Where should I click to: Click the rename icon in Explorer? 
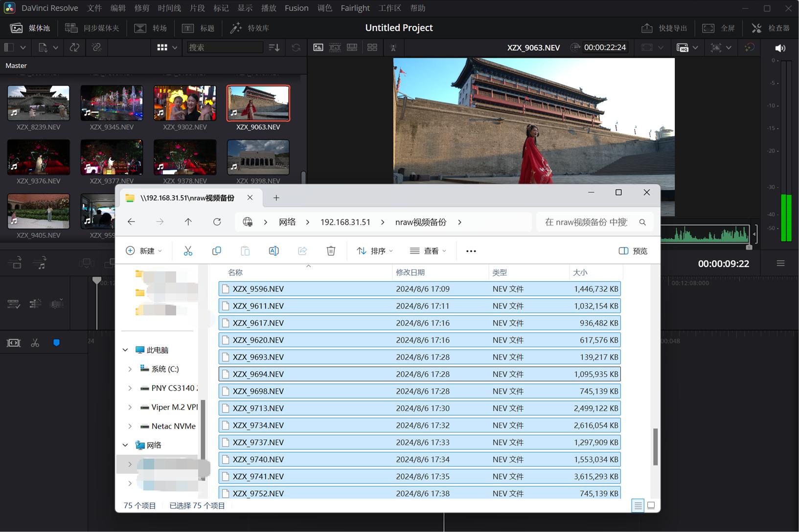click(274, 251)
